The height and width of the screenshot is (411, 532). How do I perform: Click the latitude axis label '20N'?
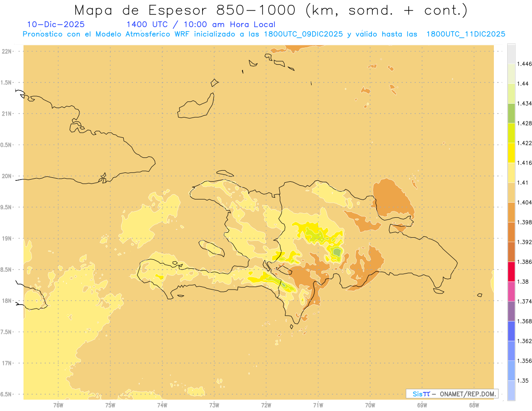(7, 176)
